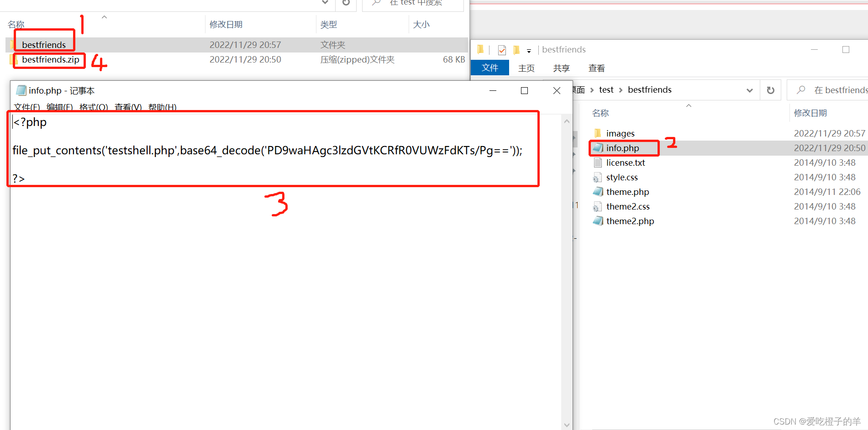Screen dimensions: 868x430
Task: Click the theme2.css file icon
Action: (598, 206)
